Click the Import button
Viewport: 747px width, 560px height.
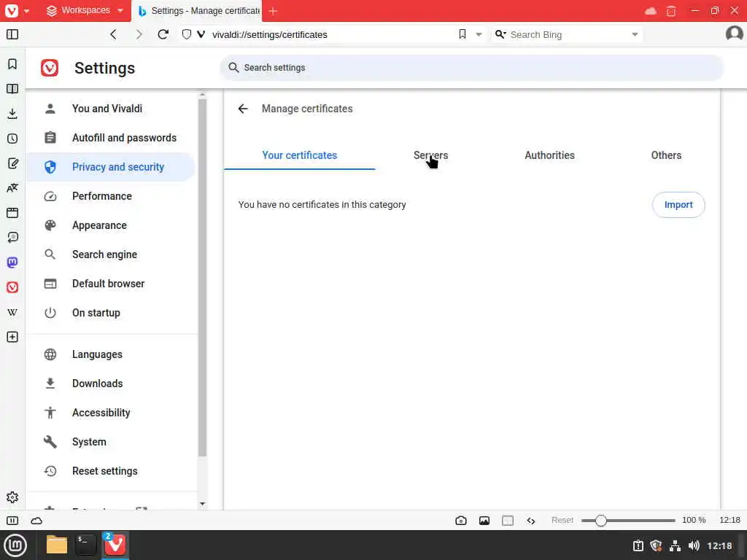point(678,205)
